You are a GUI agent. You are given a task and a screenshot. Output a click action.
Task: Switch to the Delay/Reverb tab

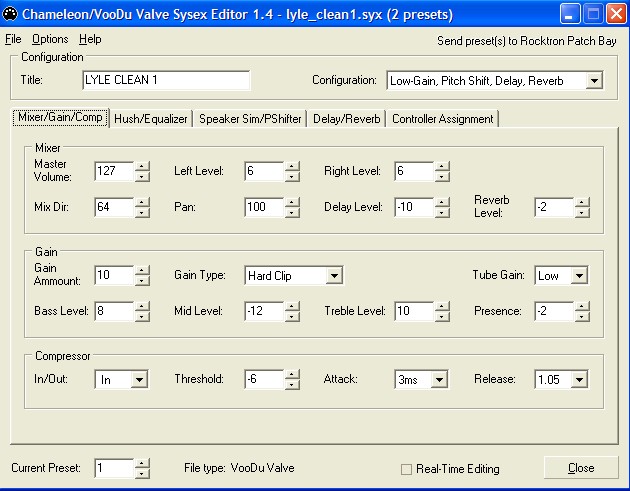click(x=346, y=119)
